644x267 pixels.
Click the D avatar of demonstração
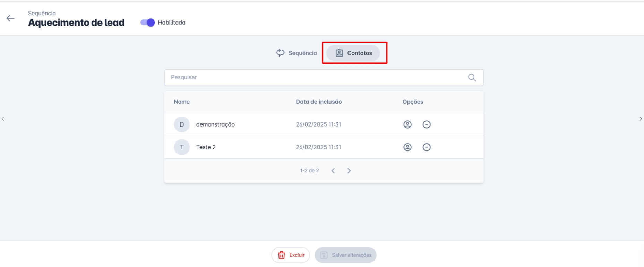coord(182,124)
